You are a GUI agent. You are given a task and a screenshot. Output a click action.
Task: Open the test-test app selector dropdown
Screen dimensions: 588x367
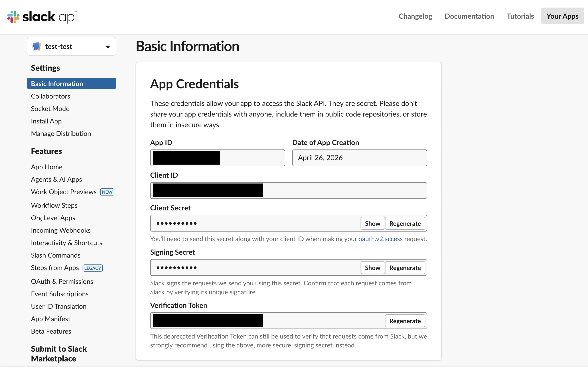click(71, 46)
